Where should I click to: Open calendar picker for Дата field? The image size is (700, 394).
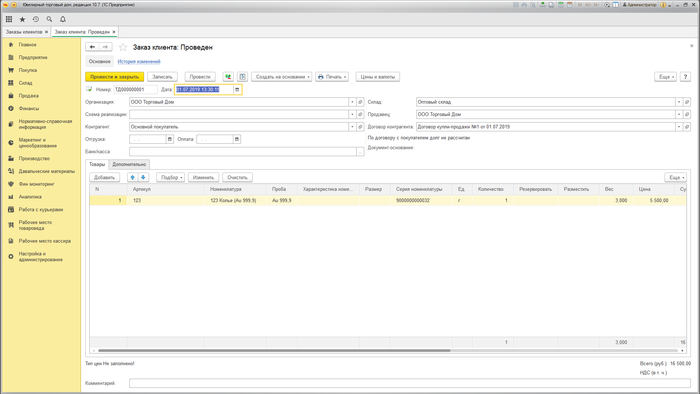237,90
